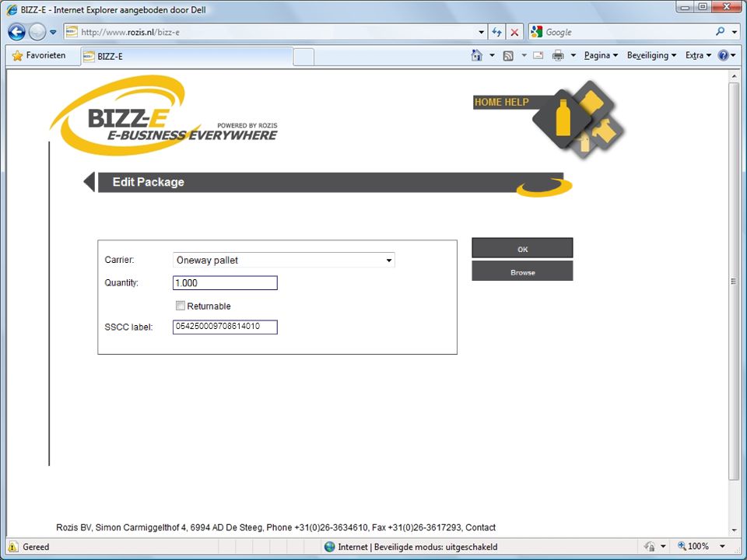Click the HELP link in header
This screenshot has width=747, height=560.
517,102
